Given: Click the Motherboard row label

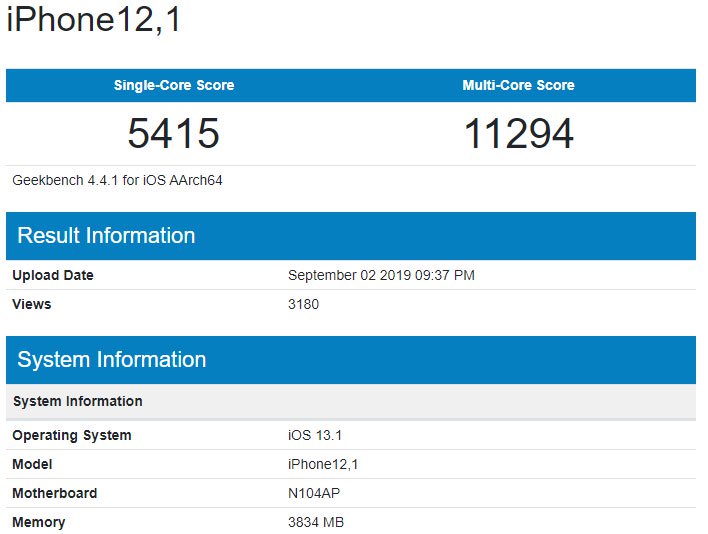Looking at the screenshot, I should click(55, 493).
